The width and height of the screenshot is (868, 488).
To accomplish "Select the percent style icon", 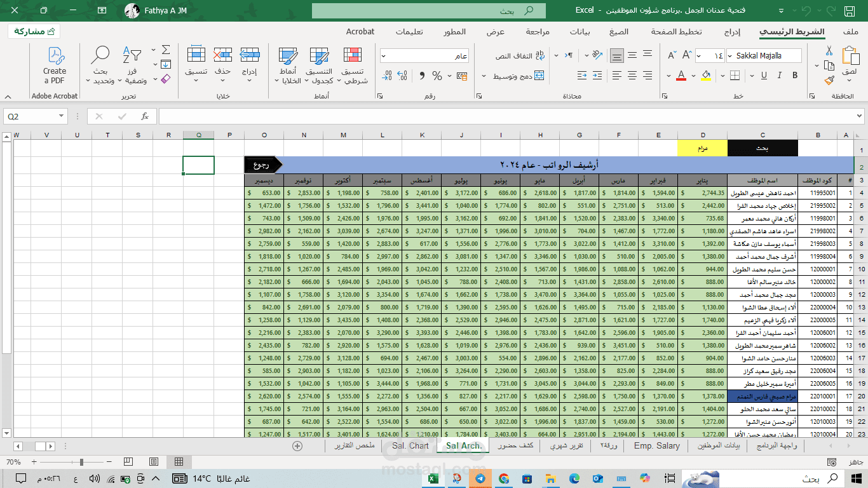I will (437, 76).
